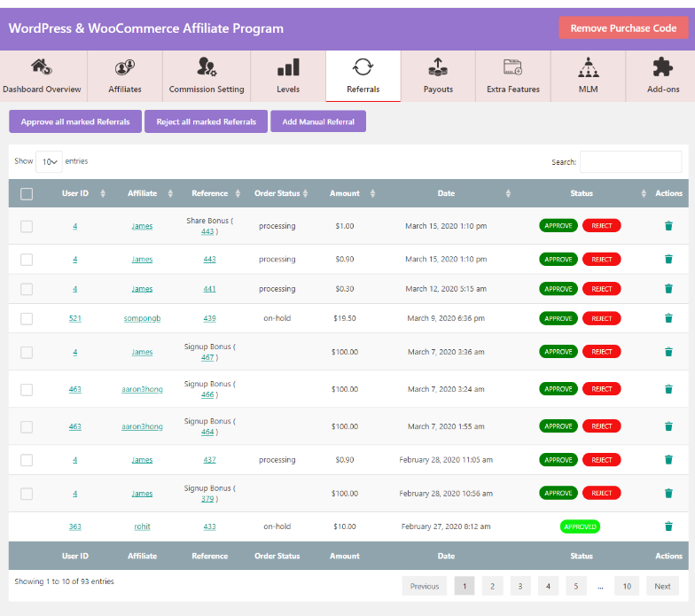Mark the checkbox for order 441 row
Screen dimensions: 695x616
tap(27, 289)
